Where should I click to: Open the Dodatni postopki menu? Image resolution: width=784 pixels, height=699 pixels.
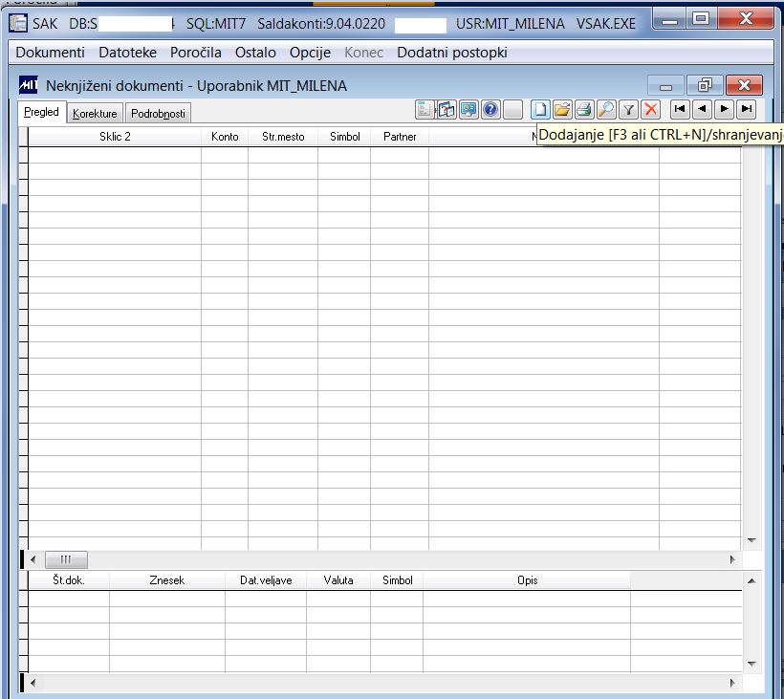[x=452, y=53]
